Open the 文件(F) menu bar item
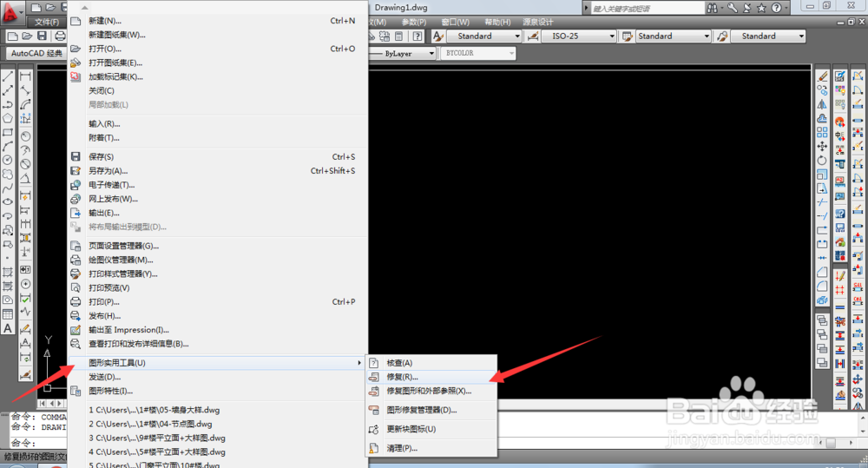 [x=47, y=23]
